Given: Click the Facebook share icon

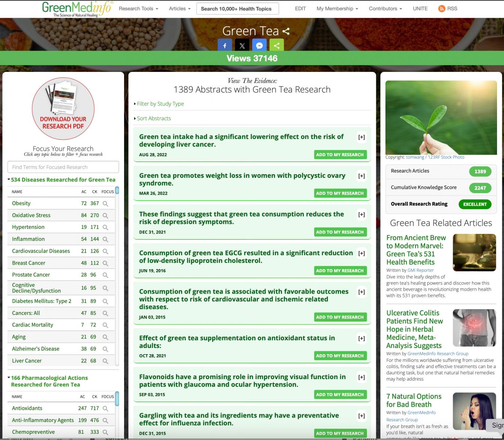Looking at the screenshot, I should 225,45.
